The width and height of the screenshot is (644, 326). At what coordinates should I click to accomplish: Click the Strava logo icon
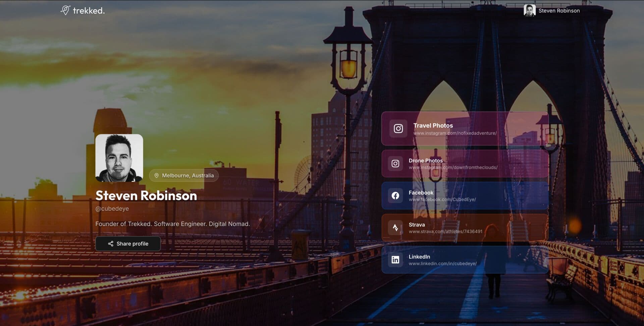pos(395,228)
